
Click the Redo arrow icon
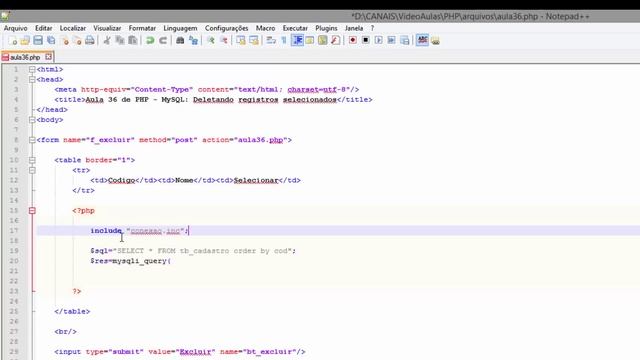point(163,40)
